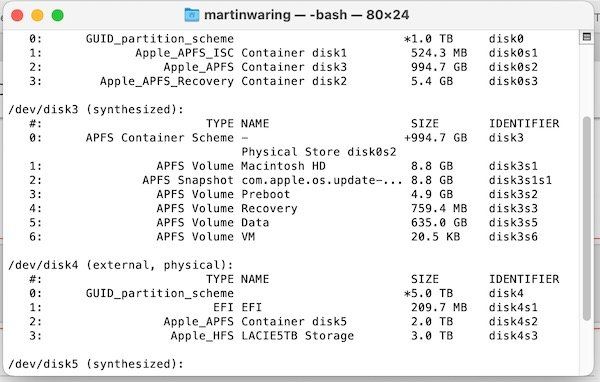Click the size value '5.4 GB'
Image resolution: width=600 pixels, height=382 pixels.
pyautogui.click(x=432, y=81)
